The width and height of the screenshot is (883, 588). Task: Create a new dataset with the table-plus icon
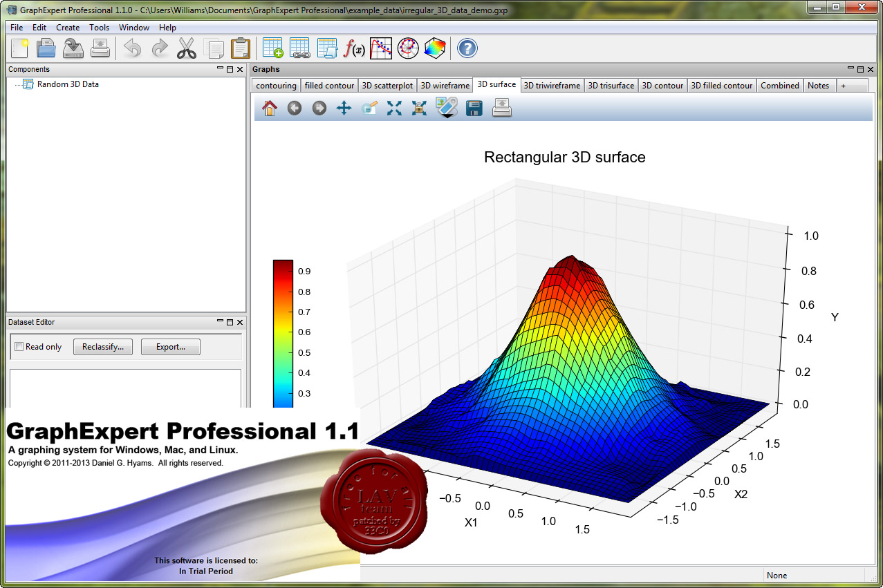pos(273,48)
